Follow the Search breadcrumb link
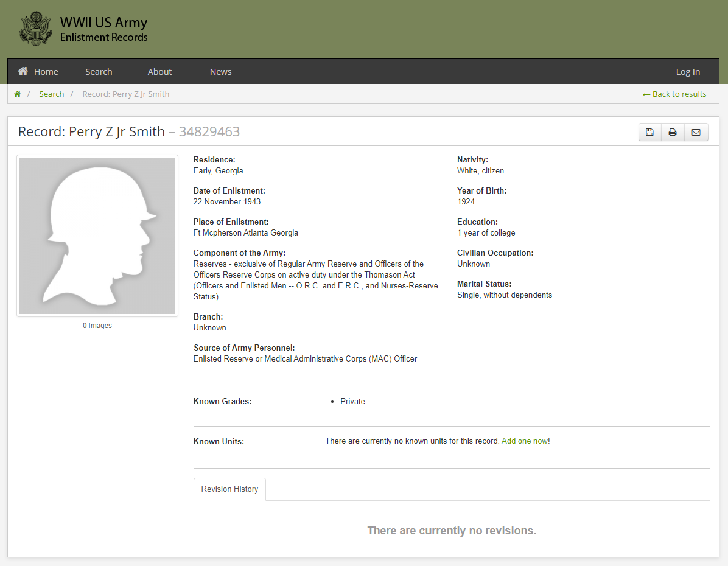Image resolution: width=728 pixels, height=566 pixels. pos(52,94)
